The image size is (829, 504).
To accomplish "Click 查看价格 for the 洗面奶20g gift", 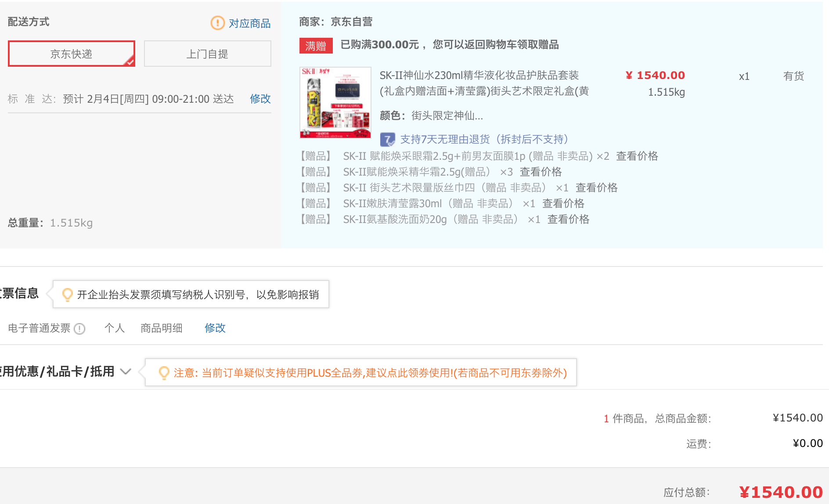I will [x=569, y=219].
